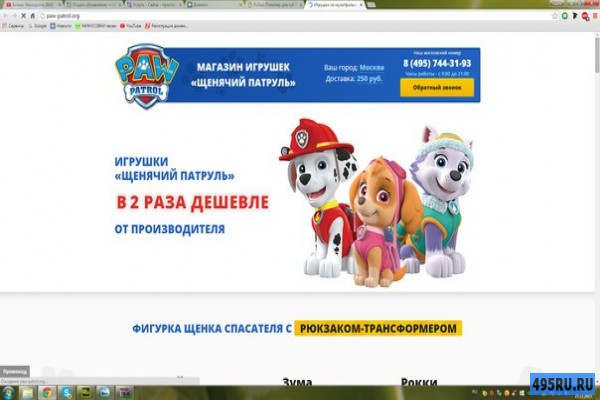This screenshot has width=600, height=400.
Task: Click the МАГАЗИН ИГРУШЕК header title
Action: [243, 67]
